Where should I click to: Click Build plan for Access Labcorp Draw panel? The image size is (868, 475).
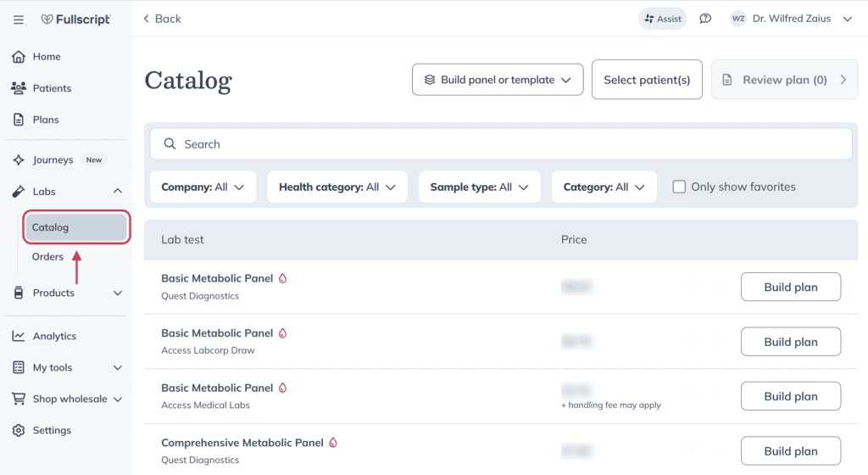pyautogui.click(x=791, y=342)
